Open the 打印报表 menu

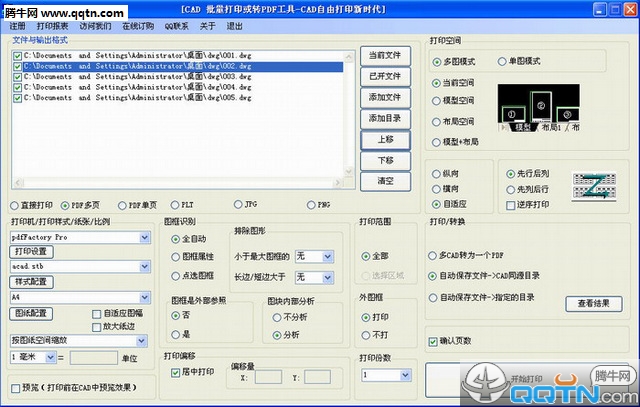[x=54, y=26]
